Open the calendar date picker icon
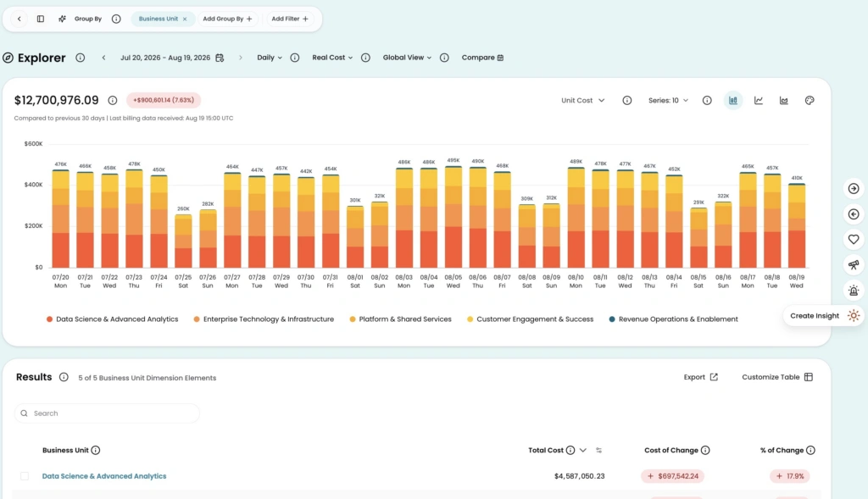 pyautogui.click(x=220, y=58)
